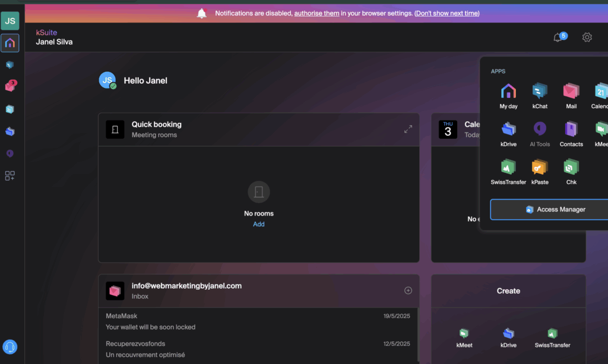Image resolution: width=608 pixels, height=364 pixels.
Task: Click the Access Manager button
Action: click(549, 210)
